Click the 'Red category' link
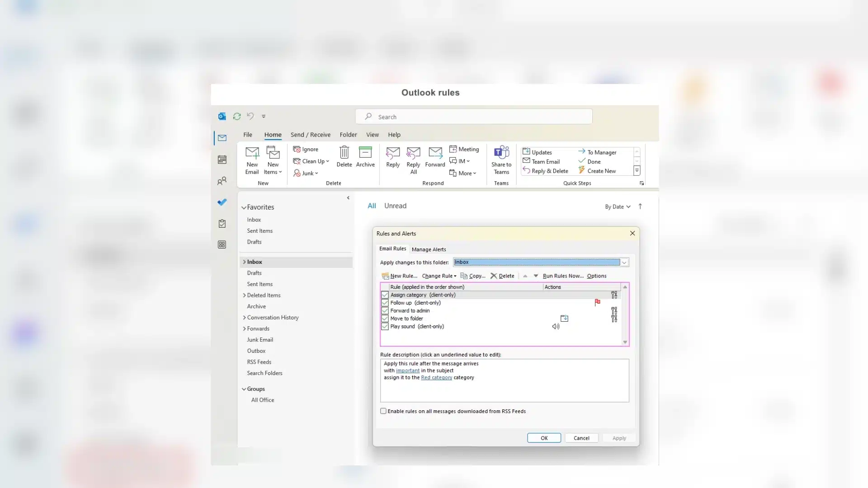 pyautogui.click(x=436, y=378)
